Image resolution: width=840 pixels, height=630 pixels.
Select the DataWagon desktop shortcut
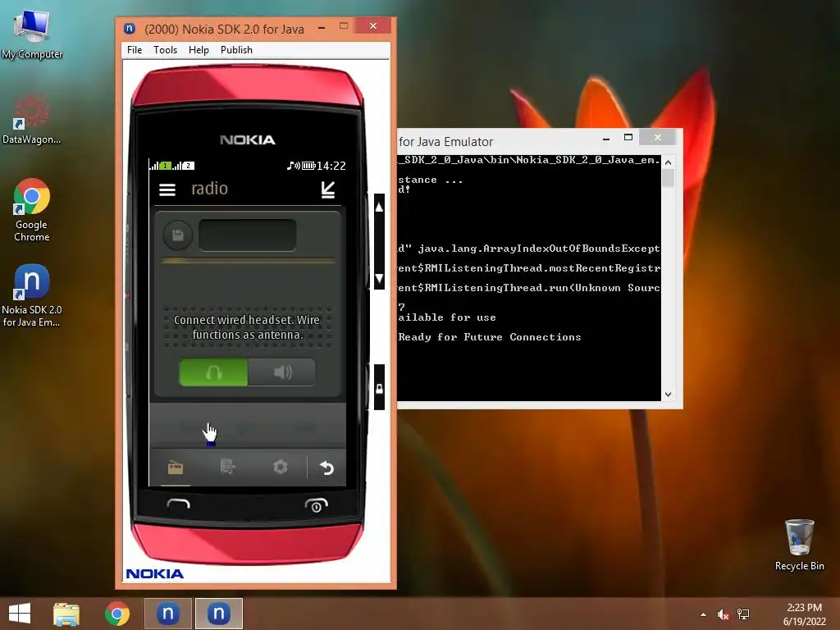point(32,119)
